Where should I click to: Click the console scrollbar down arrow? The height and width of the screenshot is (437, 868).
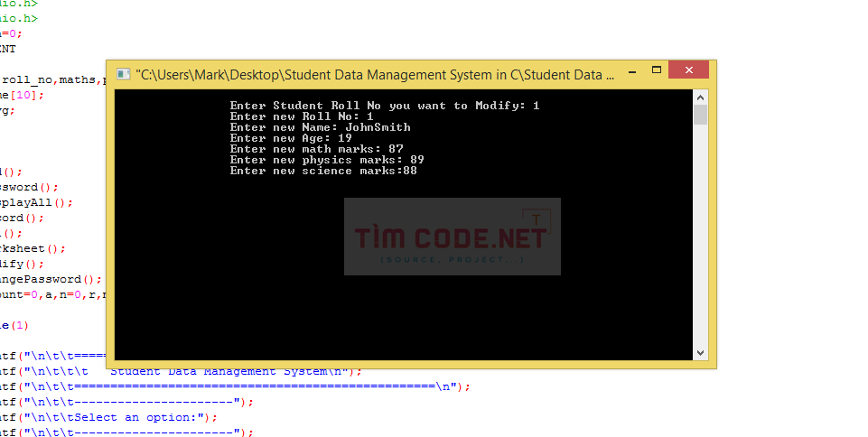click(700, 352)
